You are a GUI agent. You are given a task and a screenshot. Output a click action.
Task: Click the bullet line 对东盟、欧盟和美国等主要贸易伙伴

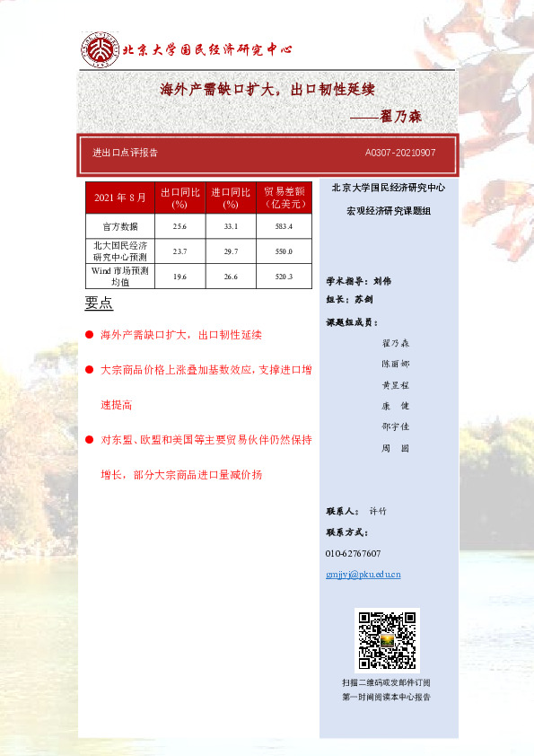[x=206, y=440]
